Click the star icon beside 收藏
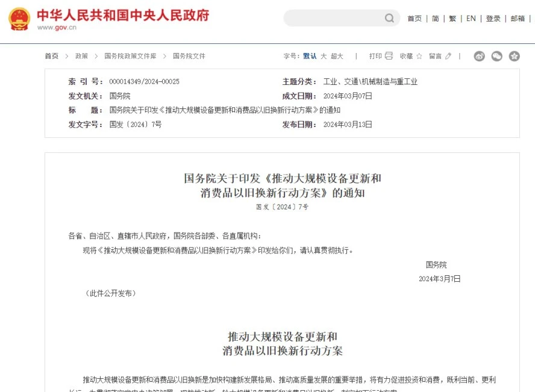Viewport: 535px width, 392px height. click(x=419, y=56)
